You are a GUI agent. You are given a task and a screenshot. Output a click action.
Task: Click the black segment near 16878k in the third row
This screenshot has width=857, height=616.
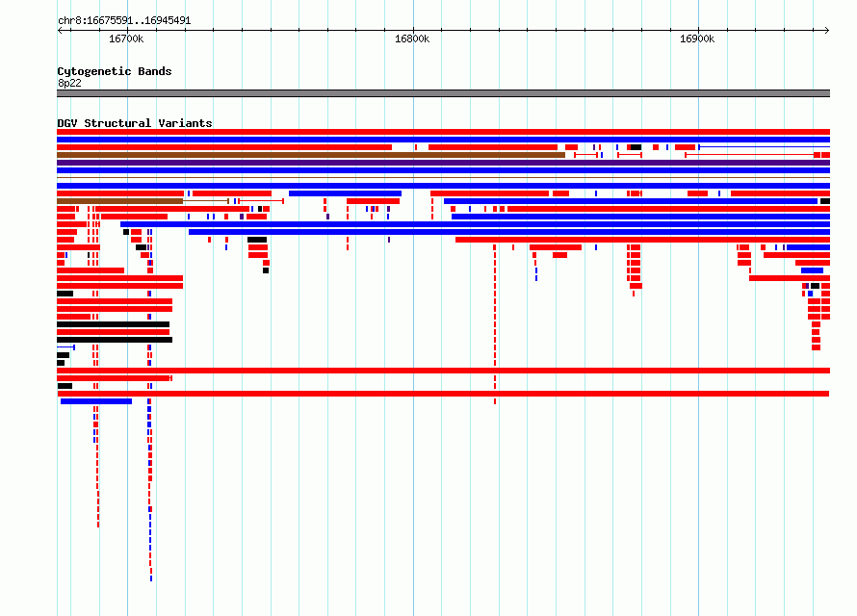pos(636,147)
